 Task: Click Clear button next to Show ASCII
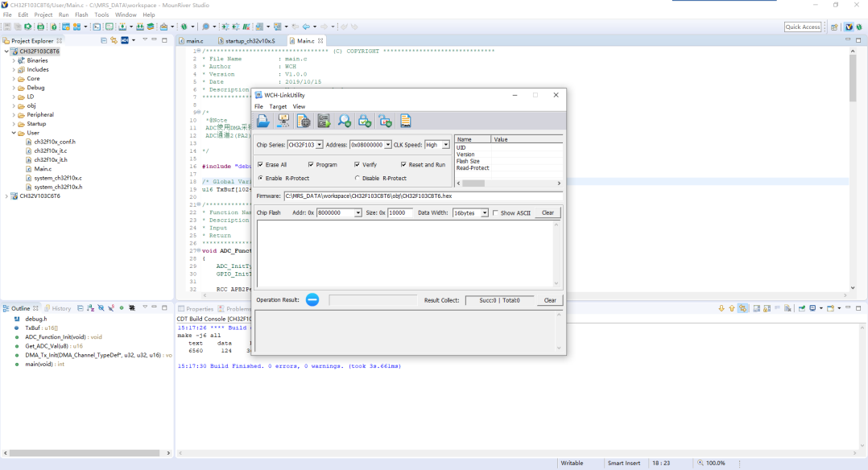tap(548, 213)
